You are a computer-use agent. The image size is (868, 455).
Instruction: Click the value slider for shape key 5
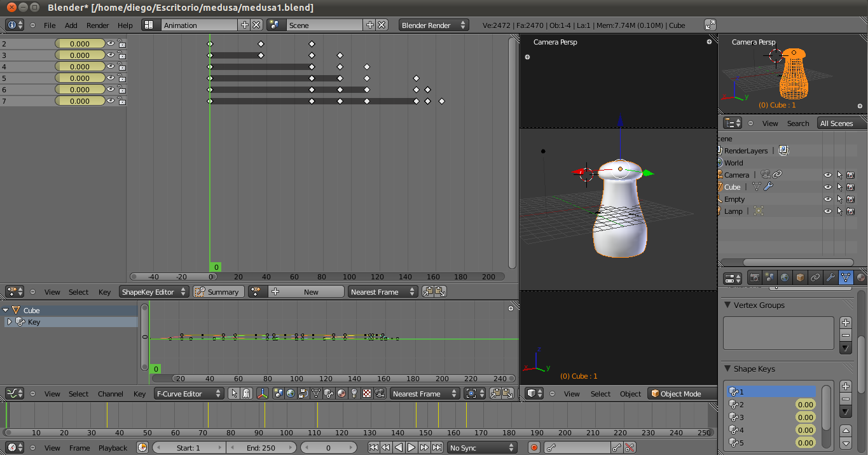pyautogui.click(x=805, y=443)
